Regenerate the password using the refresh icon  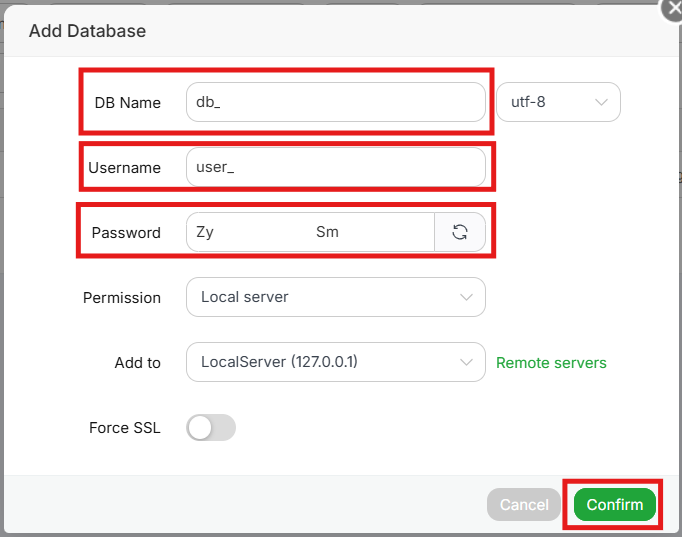460,232
